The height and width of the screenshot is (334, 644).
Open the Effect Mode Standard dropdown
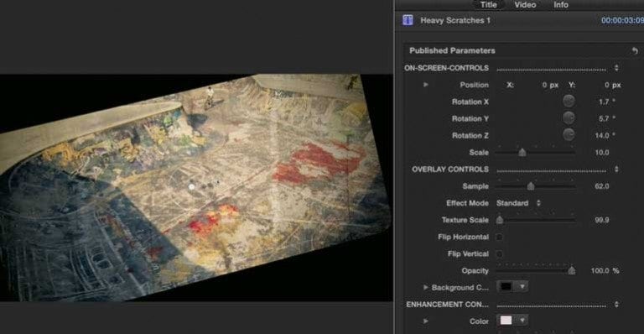click(518, 203)
